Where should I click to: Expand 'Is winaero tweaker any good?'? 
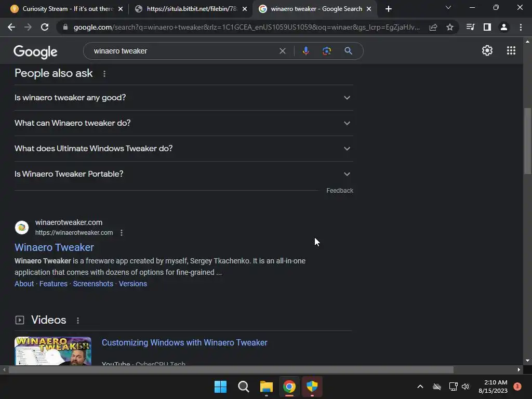184,98
